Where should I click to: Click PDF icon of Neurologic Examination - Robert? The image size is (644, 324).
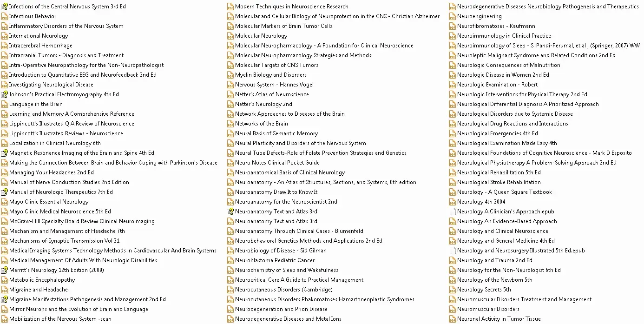(x=453, y=85)
